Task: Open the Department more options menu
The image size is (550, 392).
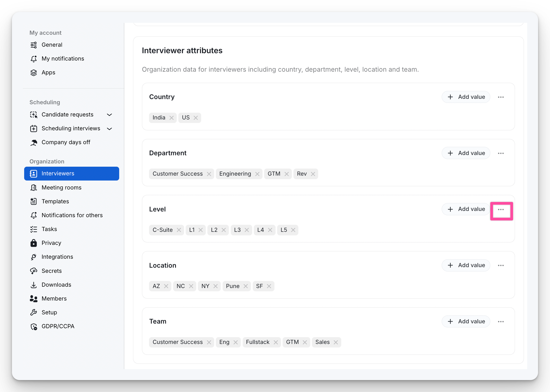Action: coord(501,153)
